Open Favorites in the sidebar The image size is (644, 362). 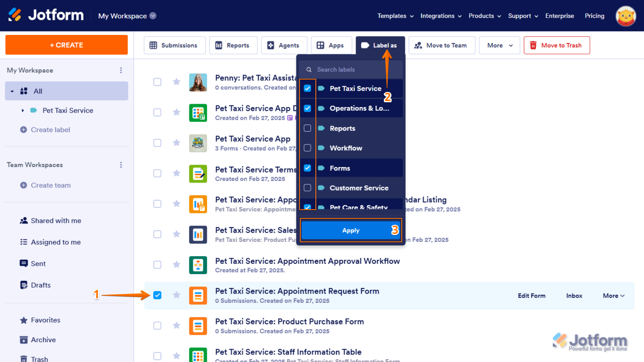tap(45, 320)
